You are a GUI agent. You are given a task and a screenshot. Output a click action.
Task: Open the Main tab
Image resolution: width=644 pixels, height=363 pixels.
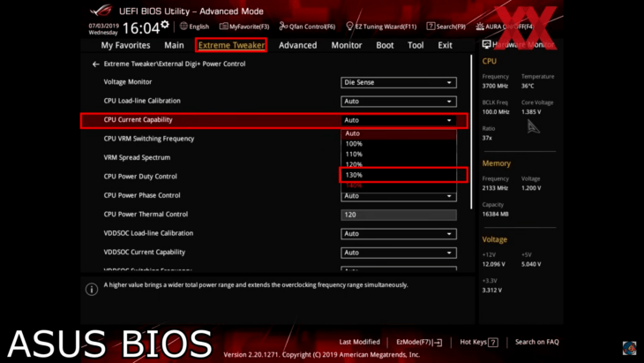[174, 45]
